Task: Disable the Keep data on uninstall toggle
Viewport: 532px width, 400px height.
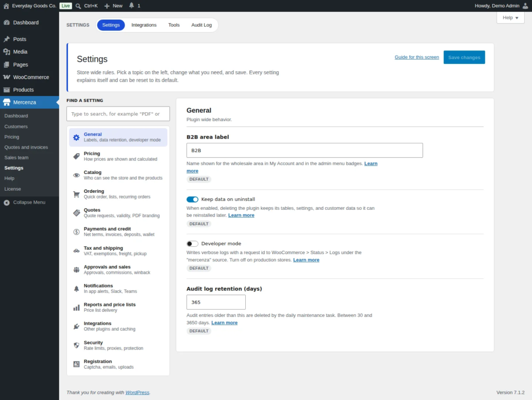Action: pos(192,199)
